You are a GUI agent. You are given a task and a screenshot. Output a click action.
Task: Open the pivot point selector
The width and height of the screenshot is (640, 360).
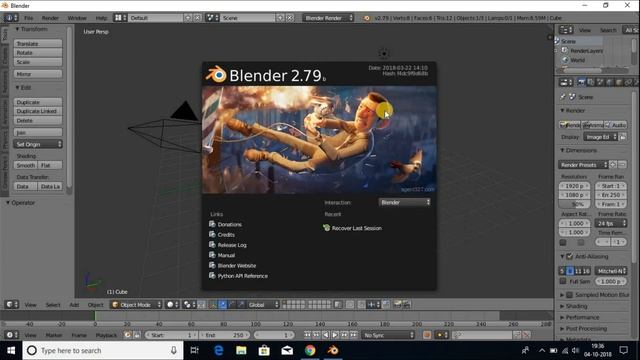coord(189,304)
